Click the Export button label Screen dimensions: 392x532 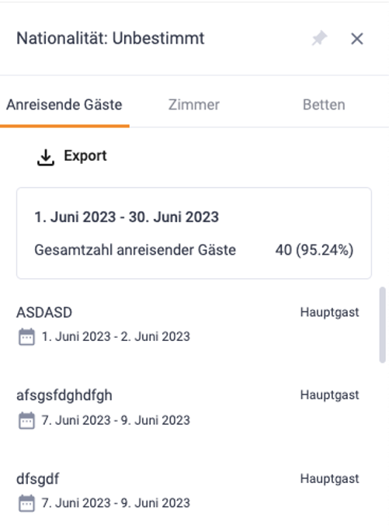click(x=85, y=156)
